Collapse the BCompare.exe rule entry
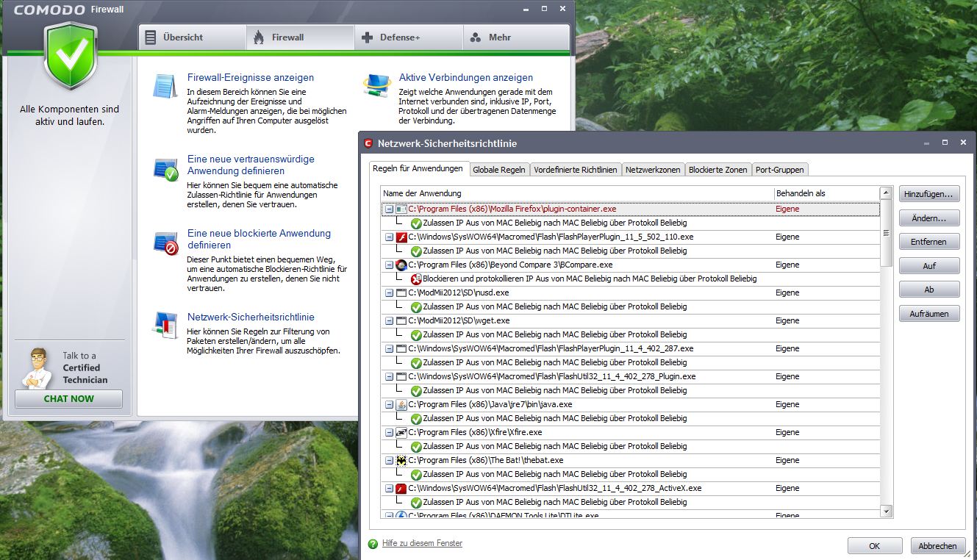Screen dimensions: 977x560 pyautogui.click(x=389, y=265)
